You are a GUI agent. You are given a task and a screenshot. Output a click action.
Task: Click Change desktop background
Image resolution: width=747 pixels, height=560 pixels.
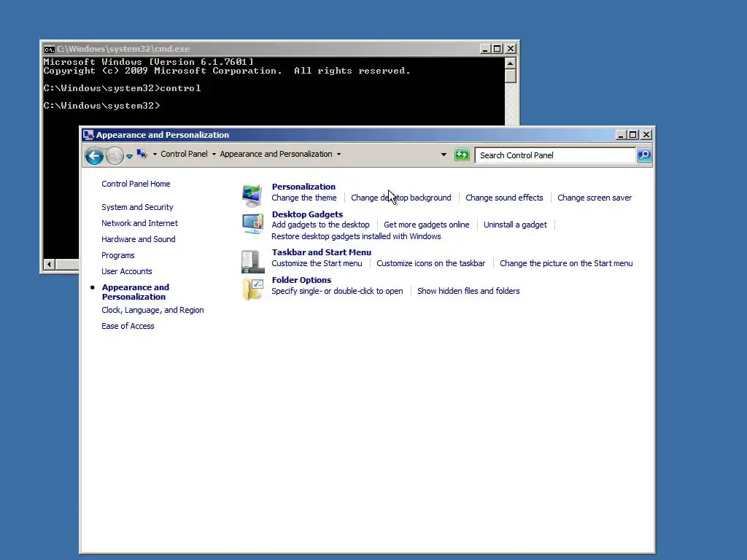point(401,198)
